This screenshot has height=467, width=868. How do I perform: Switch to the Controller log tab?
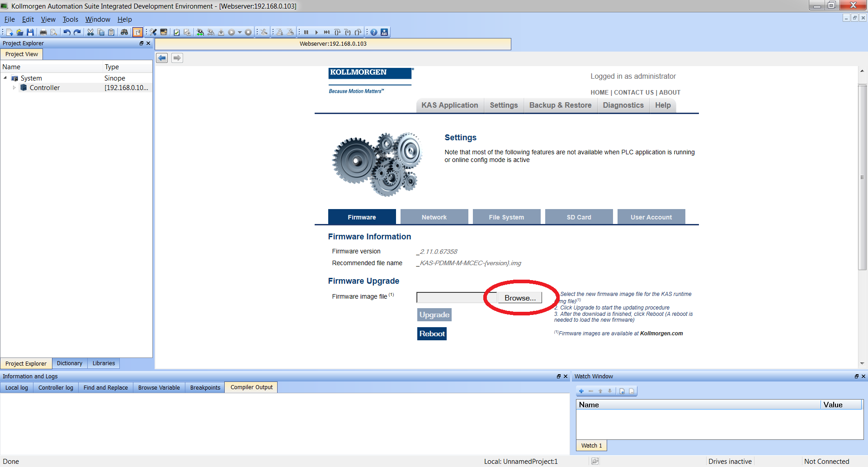click(x=56, y=388)
